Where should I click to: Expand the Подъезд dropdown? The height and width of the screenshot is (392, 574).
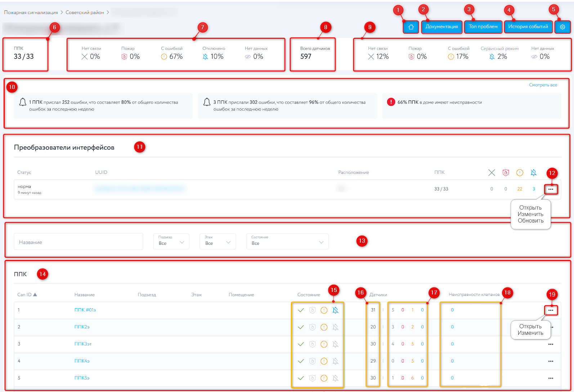tap(171, 242)
